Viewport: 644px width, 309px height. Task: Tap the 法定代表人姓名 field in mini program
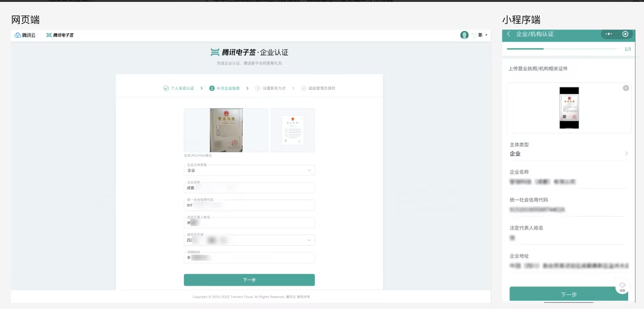[569, 233]
